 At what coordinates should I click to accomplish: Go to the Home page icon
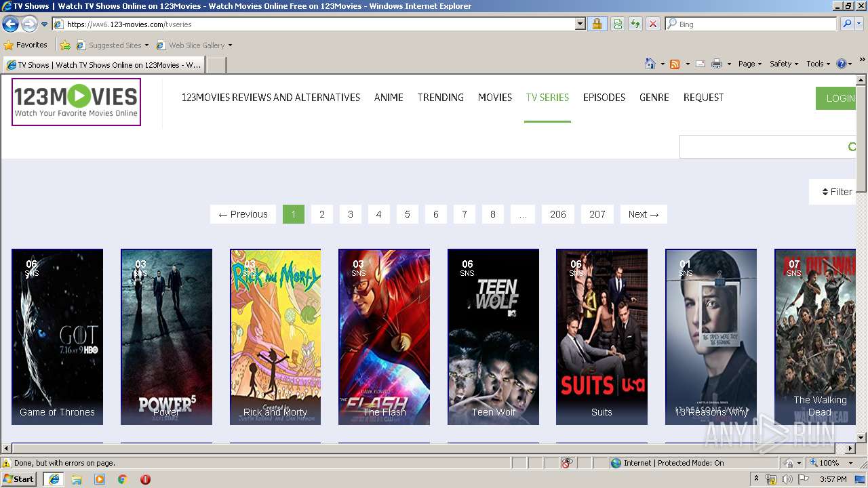click(x=650, y=64)
